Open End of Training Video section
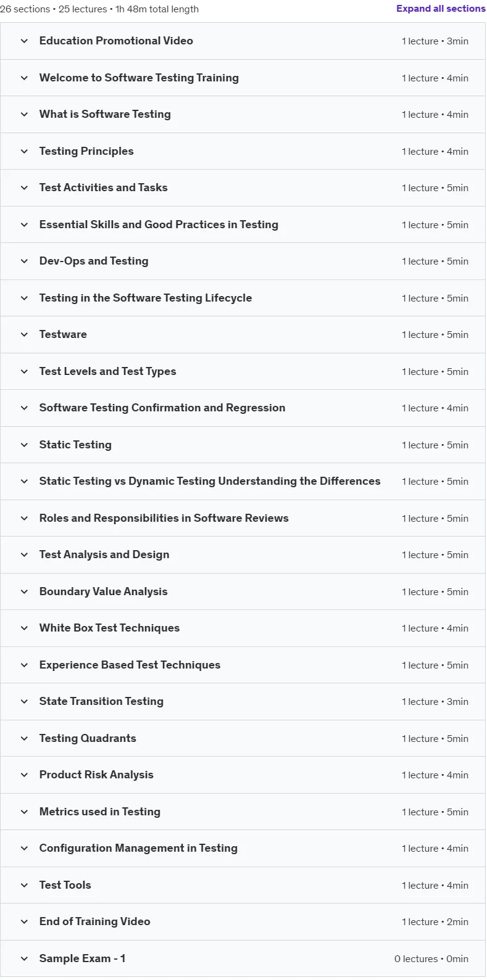Screen dimensions: 487x980 point(243,922)
